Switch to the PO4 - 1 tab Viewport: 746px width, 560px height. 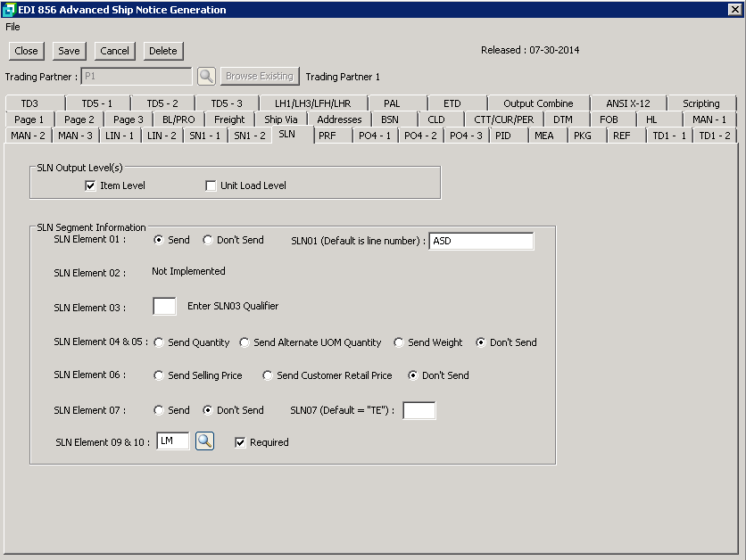(375, 136)
